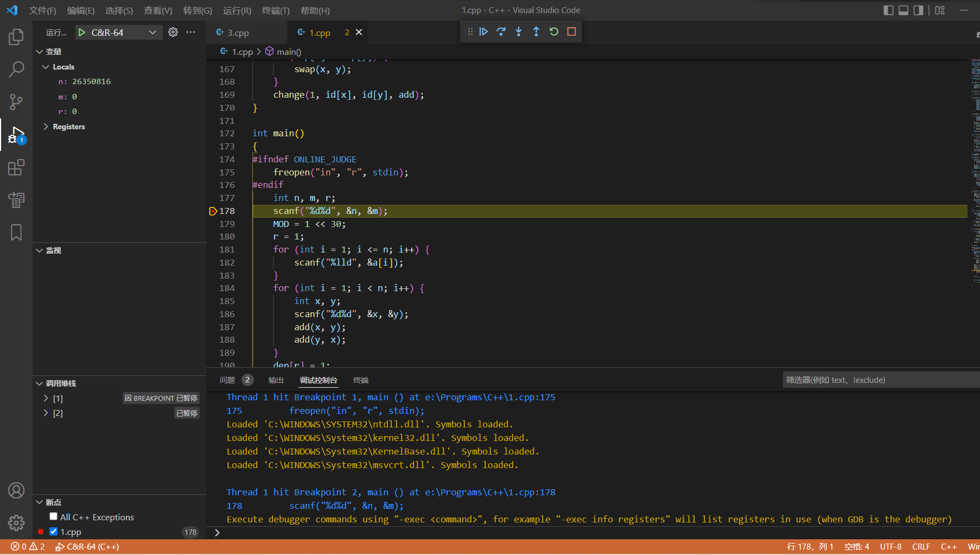980x555 pixels.
Task: Open the Run and Debug view
Action: 16,135
